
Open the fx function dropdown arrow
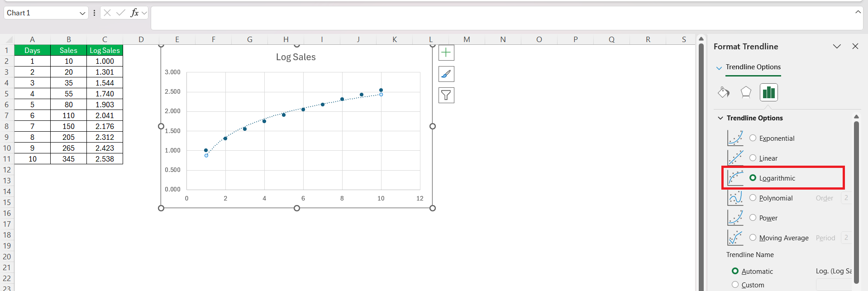[x=144, y=13]
